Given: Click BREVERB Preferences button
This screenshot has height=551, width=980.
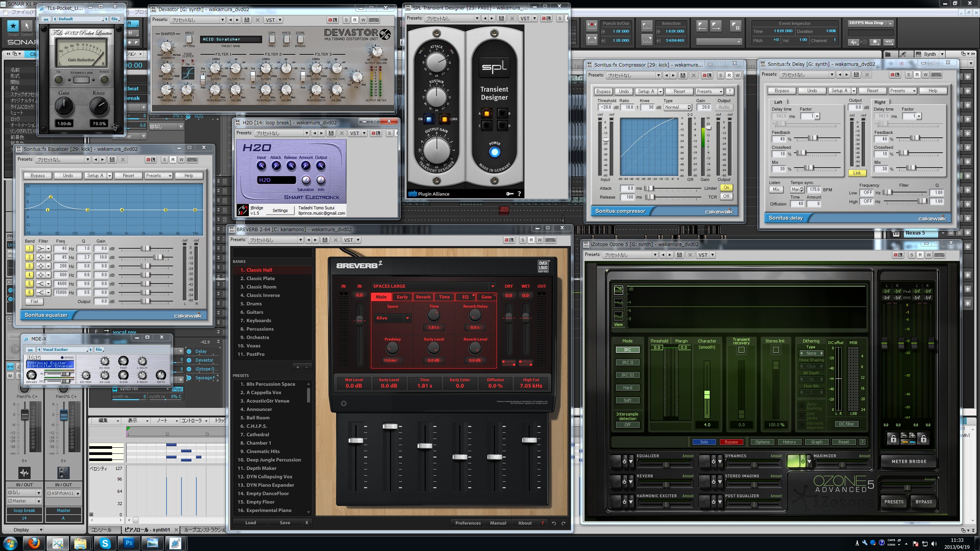Looking at the screenshot, I should [x=468, y=523].
